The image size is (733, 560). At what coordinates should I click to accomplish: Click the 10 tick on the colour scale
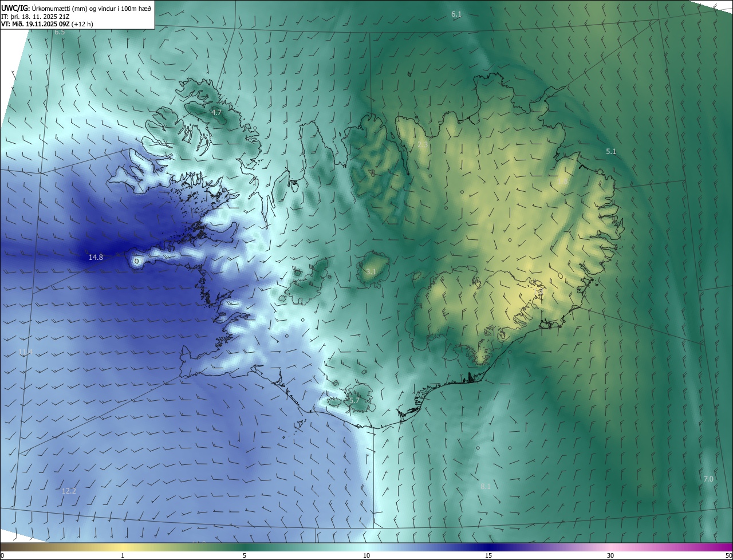pos(366,555)
